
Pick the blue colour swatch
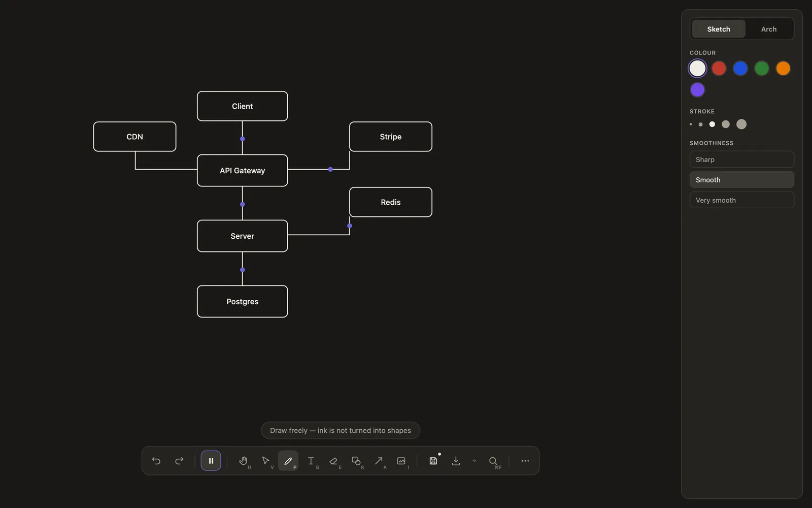tap(740, 68)
